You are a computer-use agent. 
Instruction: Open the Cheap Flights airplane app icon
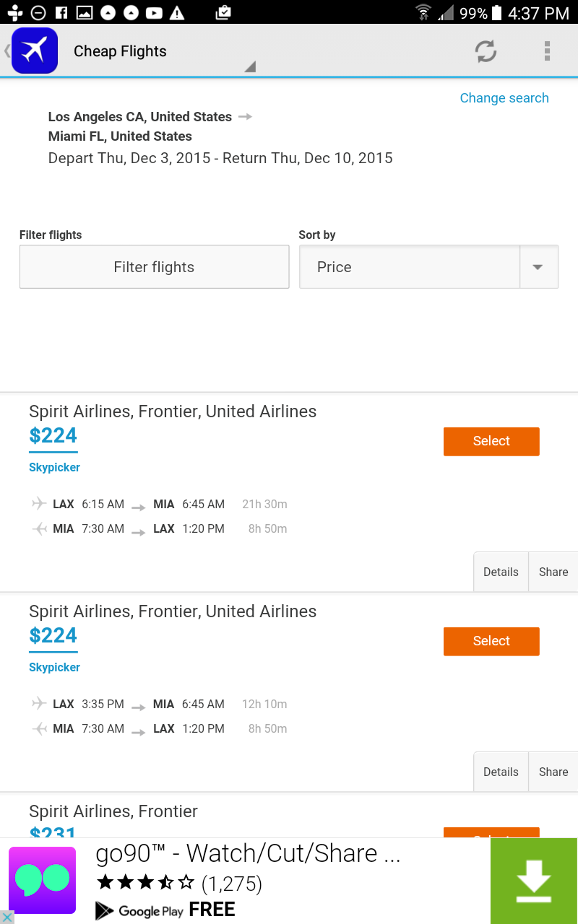pos(35,51)
